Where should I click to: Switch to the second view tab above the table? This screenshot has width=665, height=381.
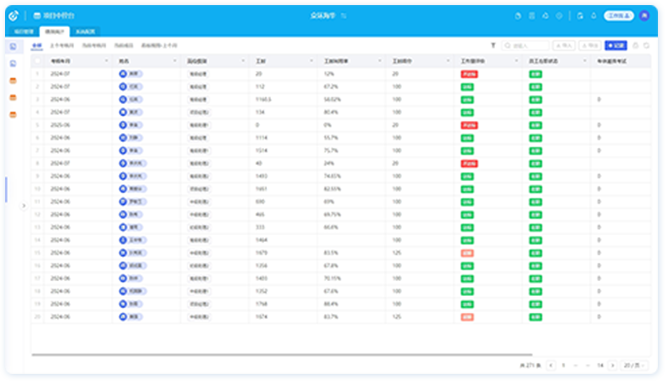[x=62, y=45]
